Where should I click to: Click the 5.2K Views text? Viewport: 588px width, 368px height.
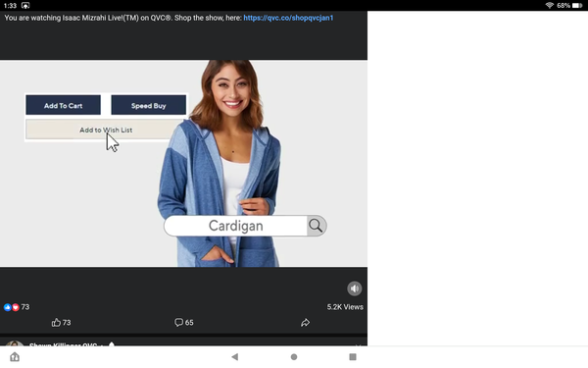coord(345,307)
